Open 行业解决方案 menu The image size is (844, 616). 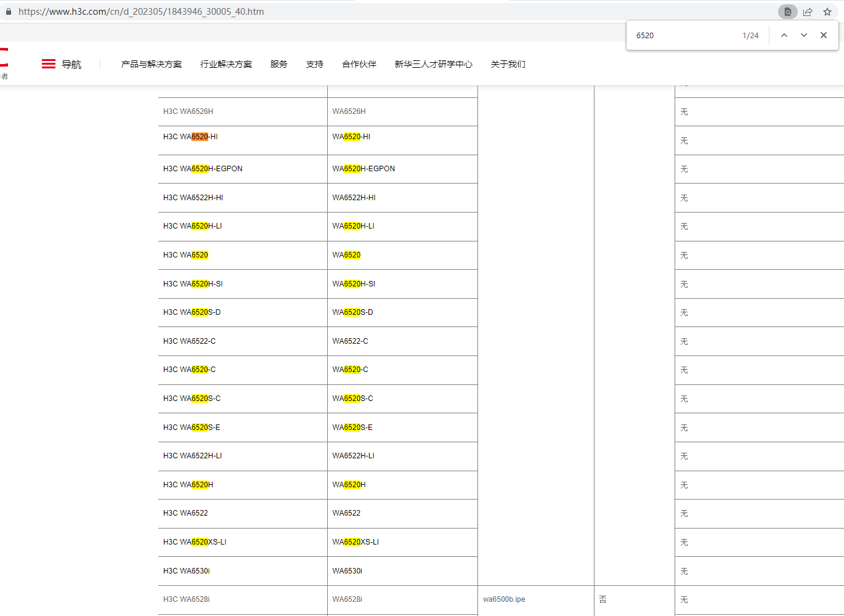point(226,64)
